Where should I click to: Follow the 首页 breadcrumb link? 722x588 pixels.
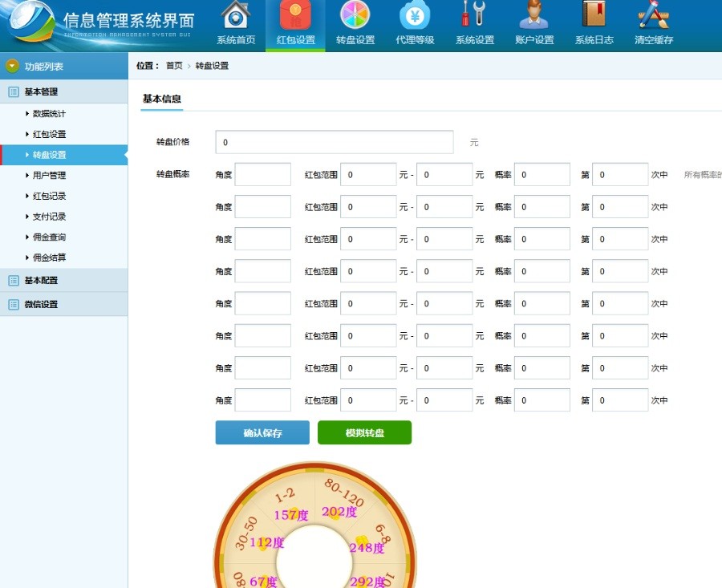(x=174, y=66)
